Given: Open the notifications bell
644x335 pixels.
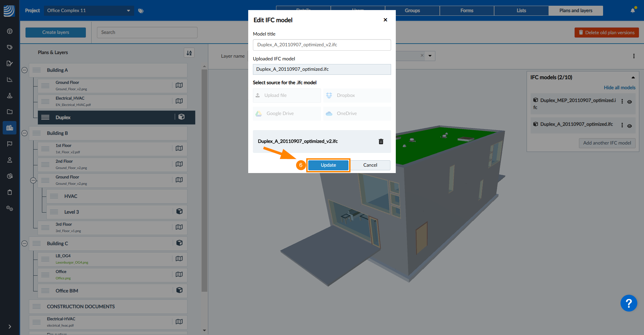Looking at the screenshot, I should coord(633,10).
